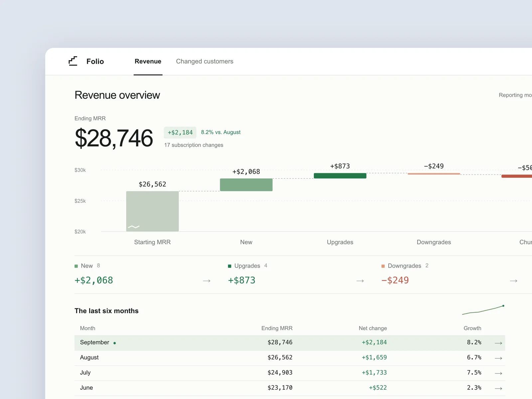The image size is (532, 399).
Task: Open September row arrow
Action: point(498,343)
